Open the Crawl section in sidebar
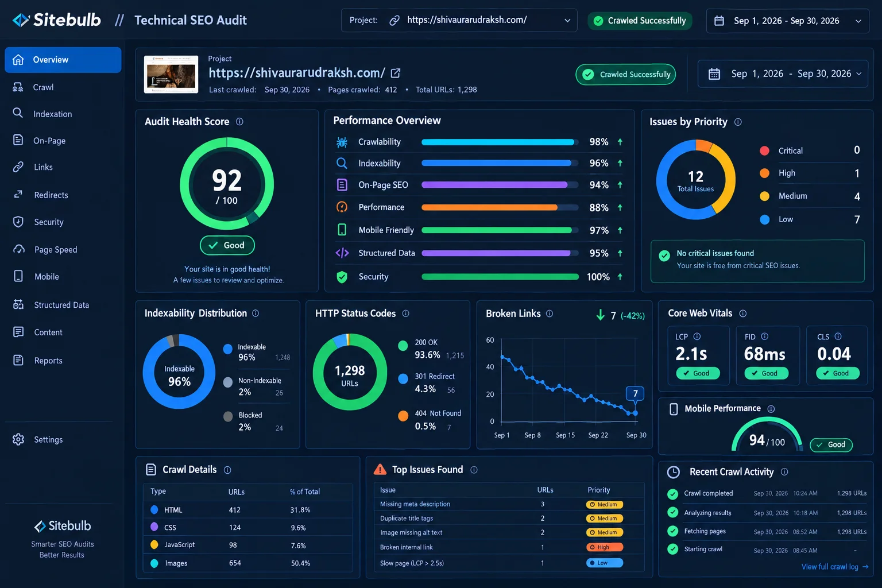The height and width of the screenshot is (588, 882). tap(63, 87)
